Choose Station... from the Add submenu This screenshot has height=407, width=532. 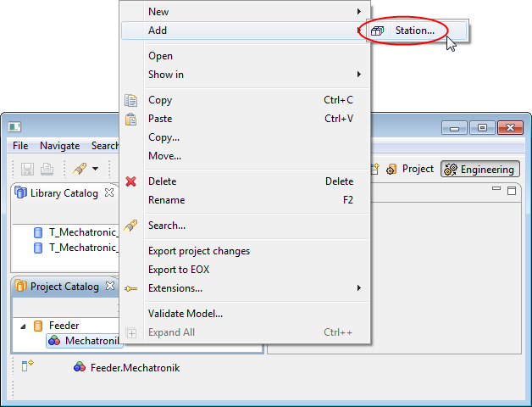417,31
